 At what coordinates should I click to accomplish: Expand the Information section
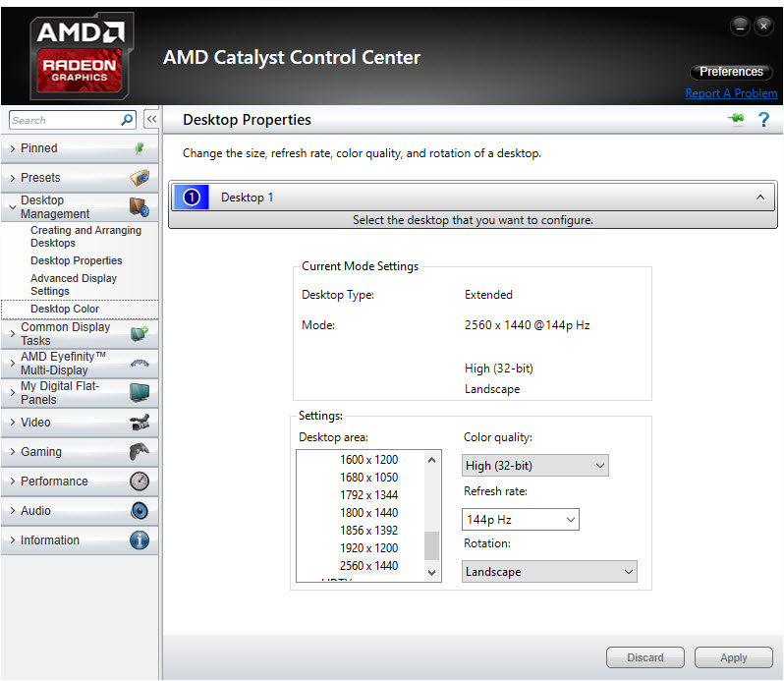click(x=13, y=540)
